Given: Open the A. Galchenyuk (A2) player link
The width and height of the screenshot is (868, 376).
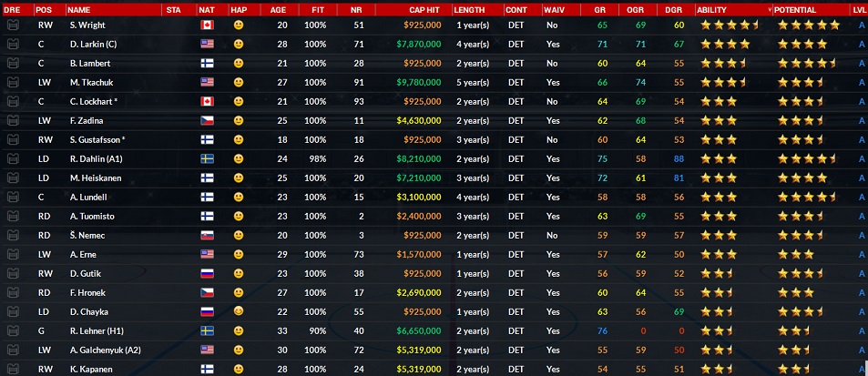Looking at the screenshot, I should 105,350.
